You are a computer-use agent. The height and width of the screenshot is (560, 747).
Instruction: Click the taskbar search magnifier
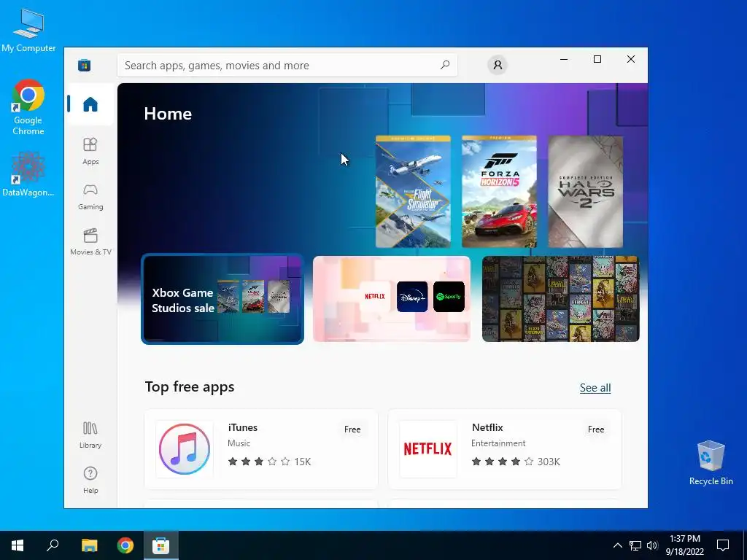[53, 545]
